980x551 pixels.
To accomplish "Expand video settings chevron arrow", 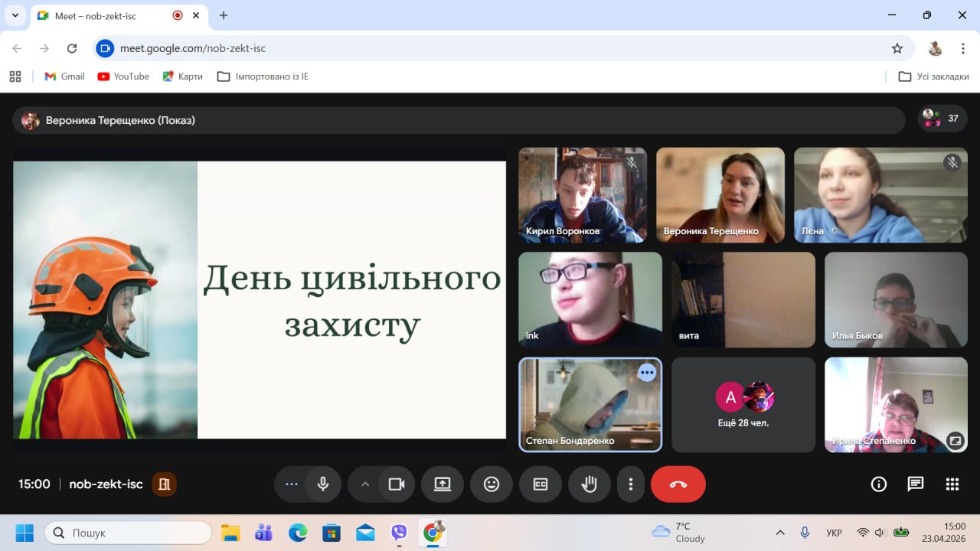I will 365,484.
